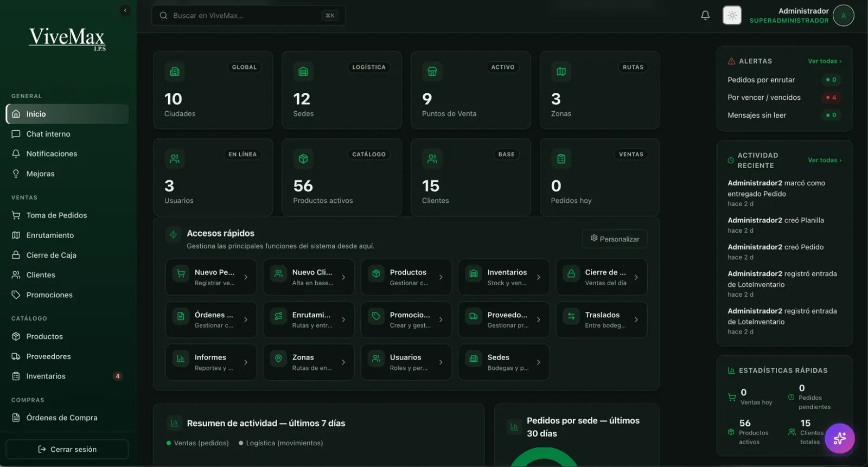Image resolution: width=868 pixels, height=467 pixels.
Task: Open the Órdenes quick access tile
Action: (x=211, y=320)
